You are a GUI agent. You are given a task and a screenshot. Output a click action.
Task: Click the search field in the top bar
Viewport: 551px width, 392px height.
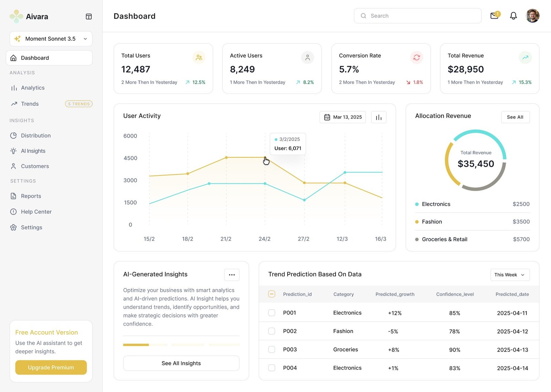point(417,16)
